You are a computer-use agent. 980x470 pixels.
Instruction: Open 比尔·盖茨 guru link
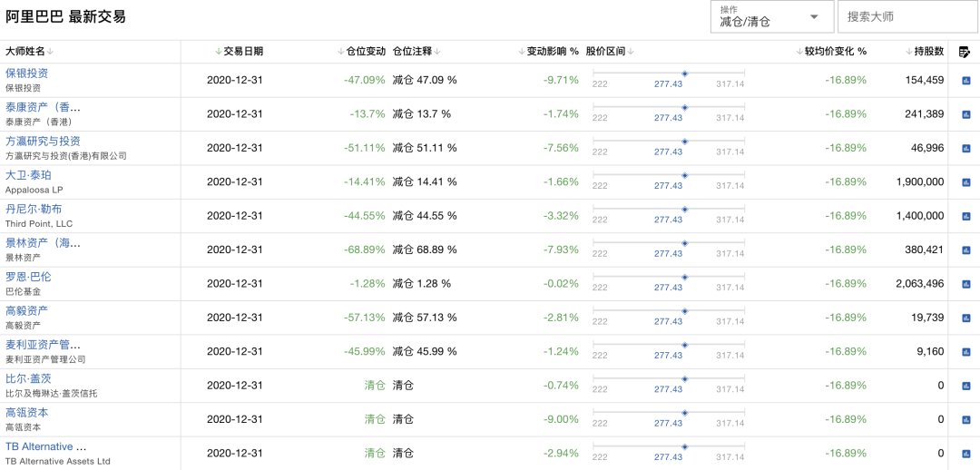[x=29, y=378]
